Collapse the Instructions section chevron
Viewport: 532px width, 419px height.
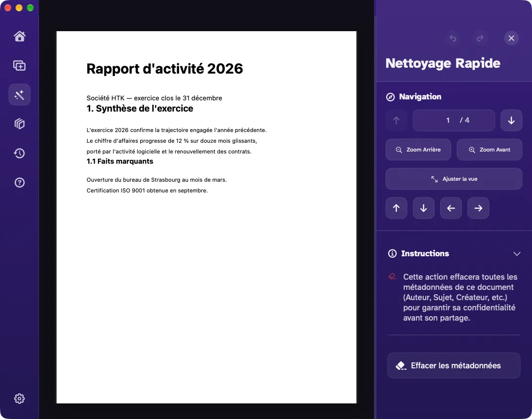(517, 253)
